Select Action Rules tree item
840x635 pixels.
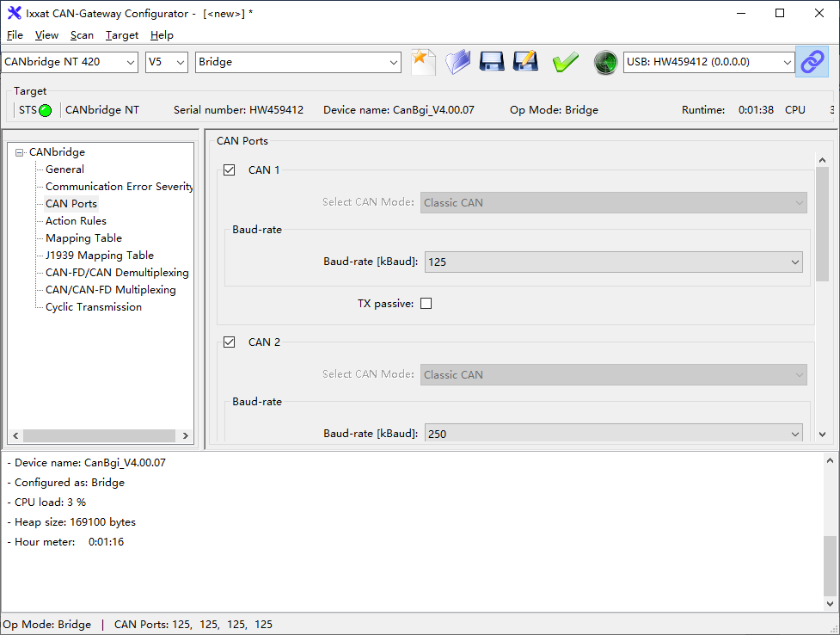tap(76, 221)
